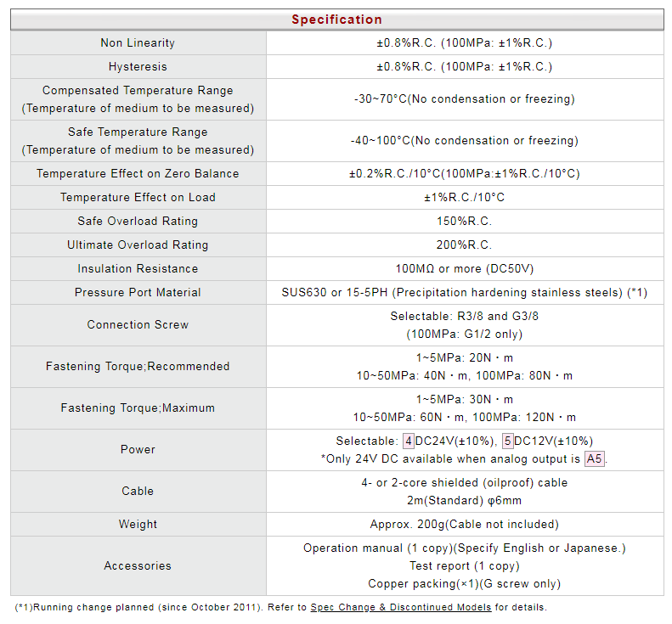Viewport: 672px width, 624px height.
Task: Select the Cable row label
Action: point(138,491)
